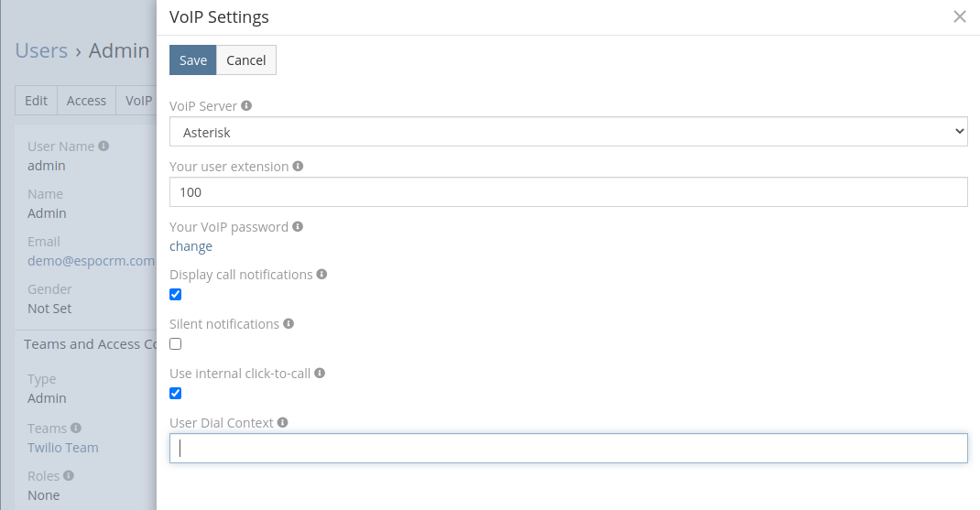Open the VoIP Server dropdown
The height and width of the screenshot is (510, 980).
tap(568, 132)
